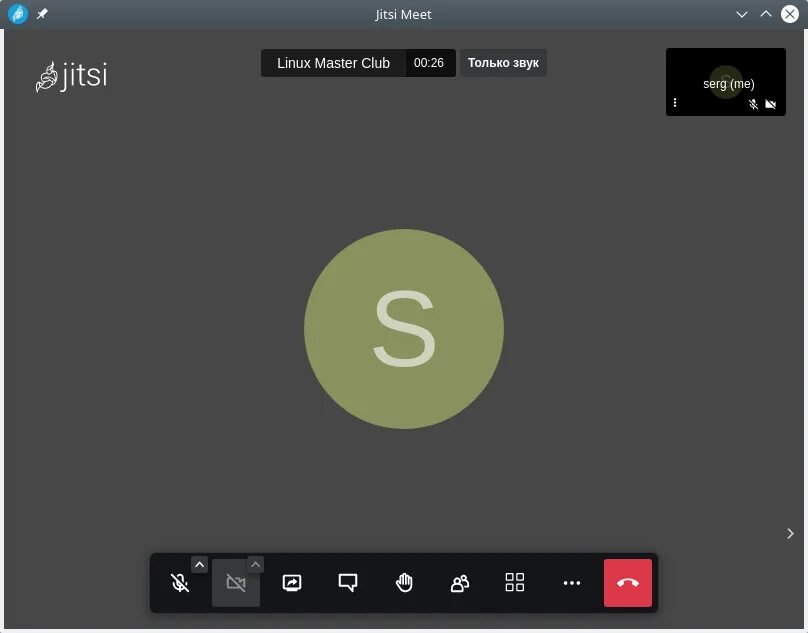Image resolution: width=808 pixels, height=633 pixels.
Task: Open the serg thumbnail's three-dot menu
Action: 675,103
